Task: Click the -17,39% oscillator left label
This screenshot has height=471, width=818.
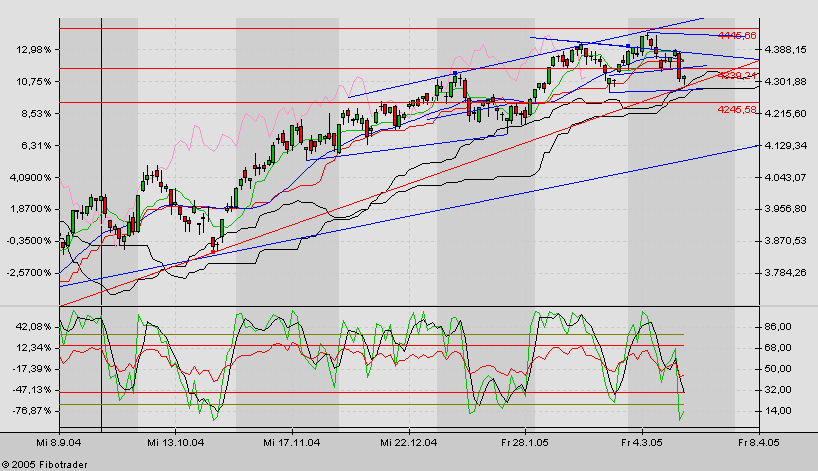Action: point(32,369)
